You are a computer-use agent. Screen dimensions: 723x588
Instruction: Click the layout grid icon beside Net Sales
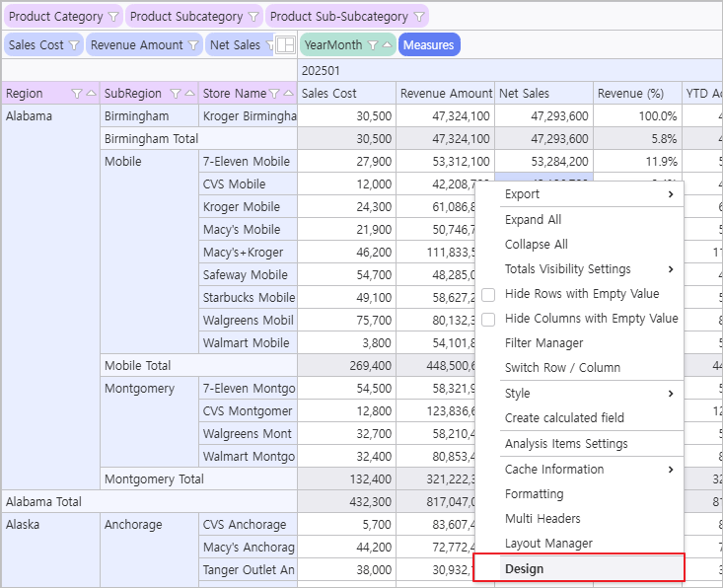pos(285,45)
